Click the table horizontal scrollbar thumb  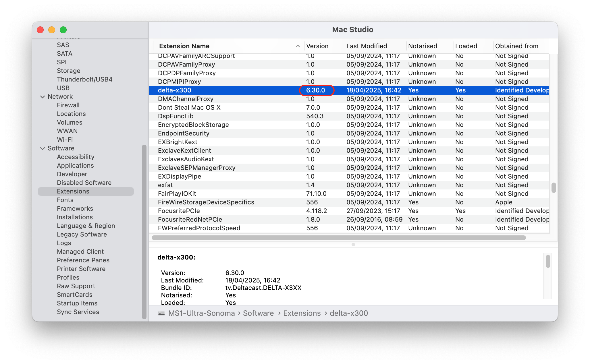[x=339, y=238]
